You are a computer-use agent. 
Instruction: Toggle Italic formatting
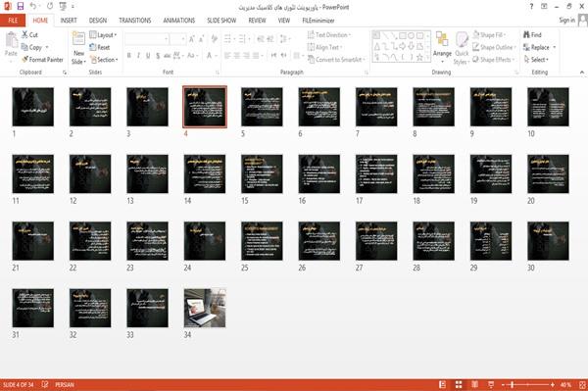[138, 56]
